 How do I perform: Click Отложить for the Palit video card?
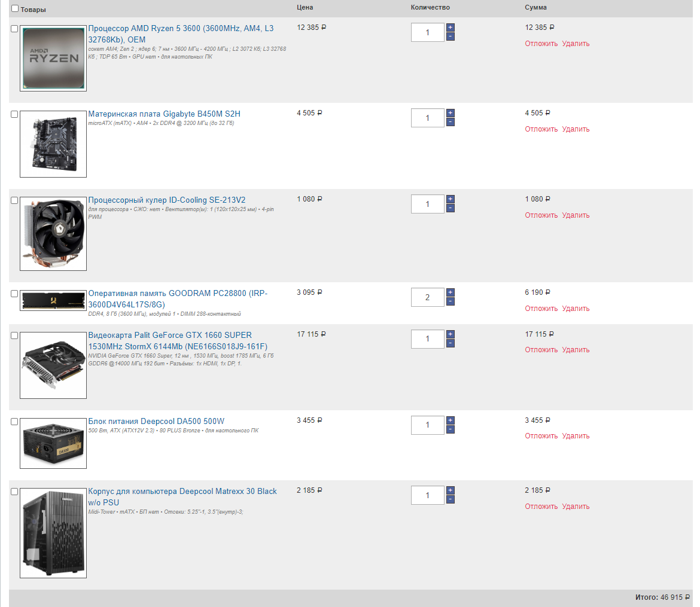pyautogui.click(x=541, y=350)
